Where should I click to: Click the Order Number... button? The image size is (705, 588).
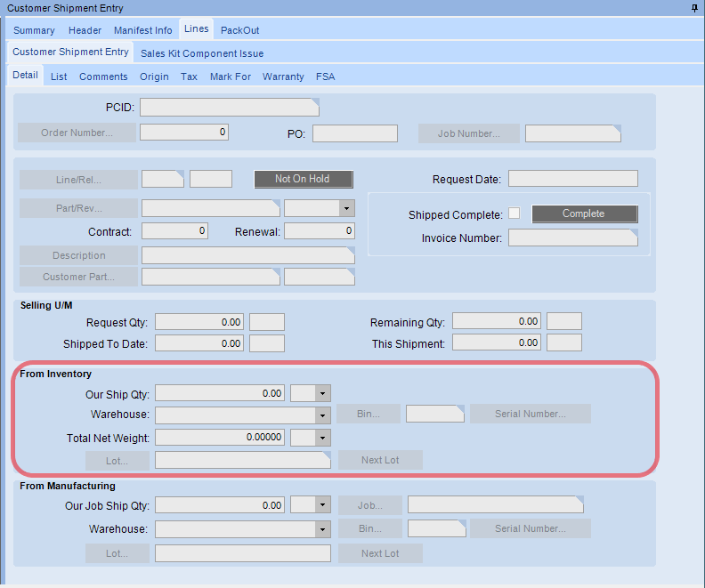[77, 133]
